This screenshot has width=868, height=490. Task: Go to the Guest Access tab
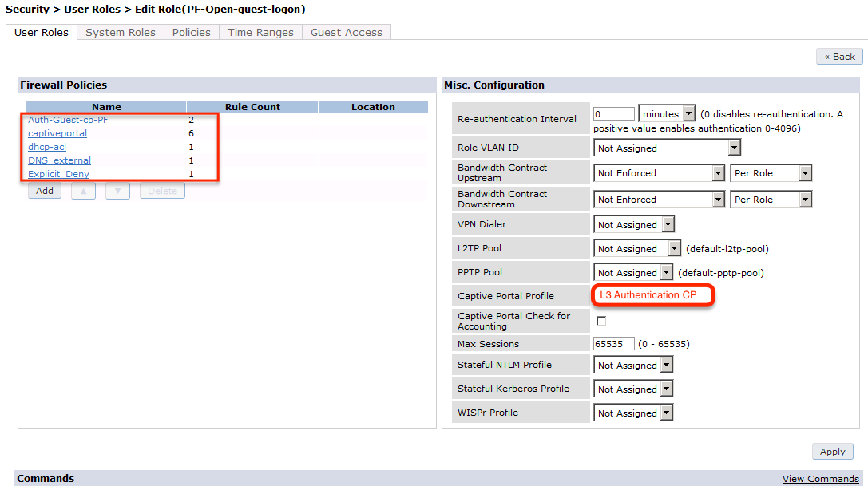(346, 33)
